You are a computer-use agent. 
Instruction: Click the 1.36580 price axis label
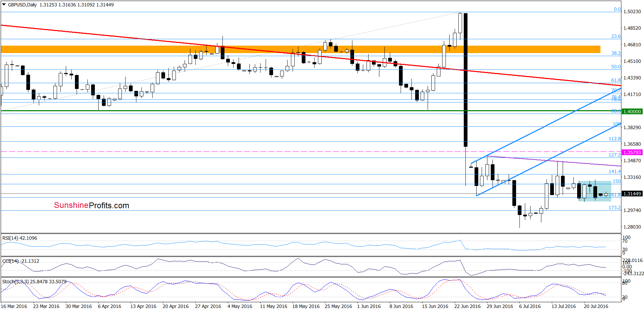tap(632, 144)
